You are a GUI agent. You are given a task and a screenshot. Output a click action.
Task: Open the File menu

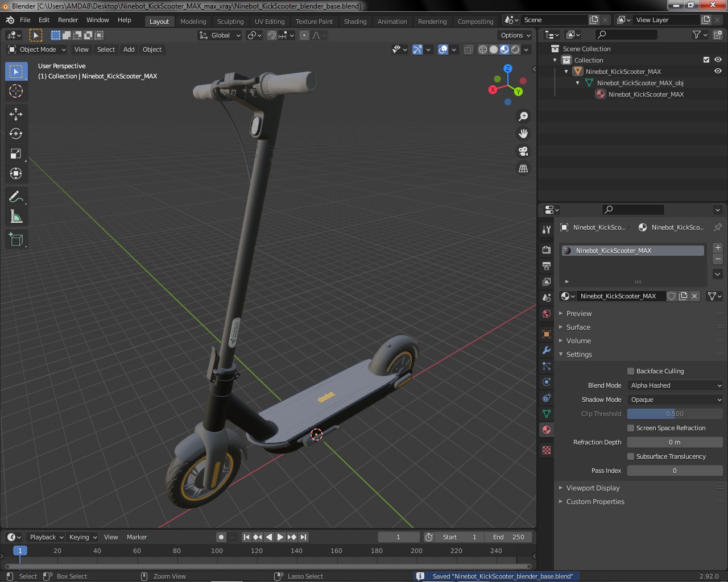click(25, 20)
